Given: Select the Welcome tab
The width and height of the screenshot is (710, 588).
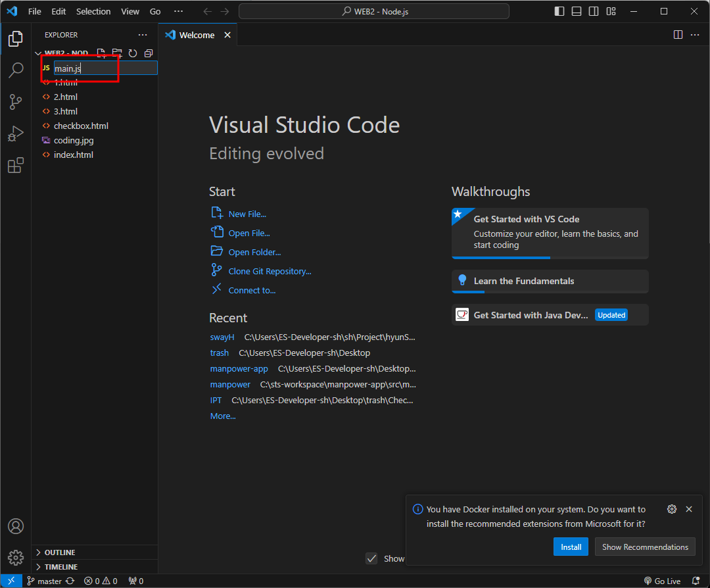Looking at the screenshot, I should 197,35.
